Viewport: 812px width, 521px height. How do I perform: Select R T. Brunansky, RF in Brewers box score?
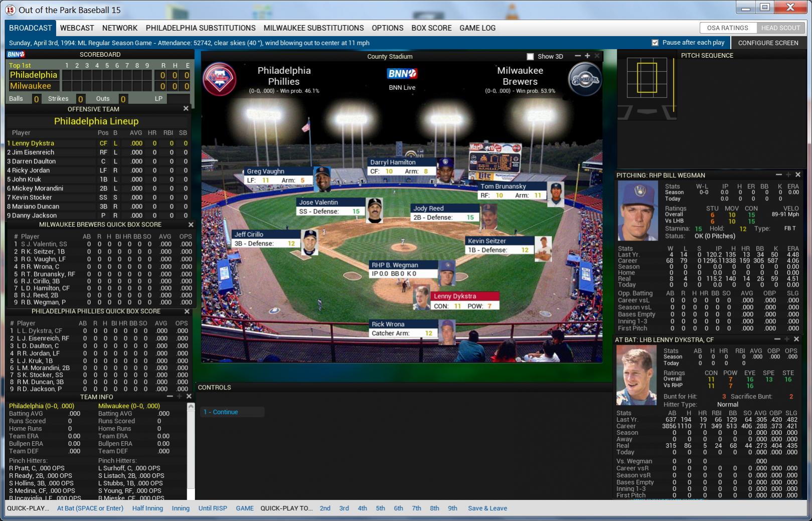(103, 274)
